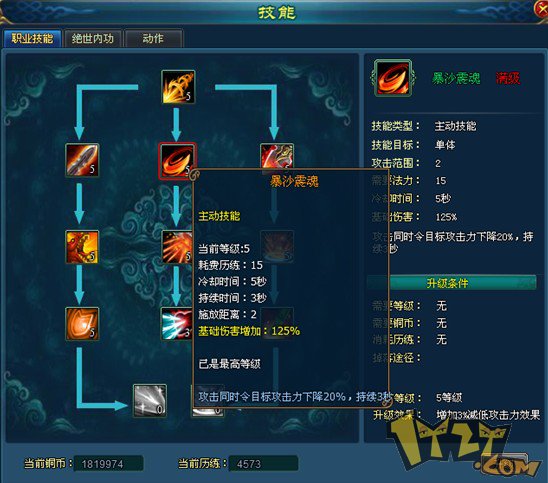
Task: Click the cyan-red beam skill icon
Action: click(x=177, y=324)
